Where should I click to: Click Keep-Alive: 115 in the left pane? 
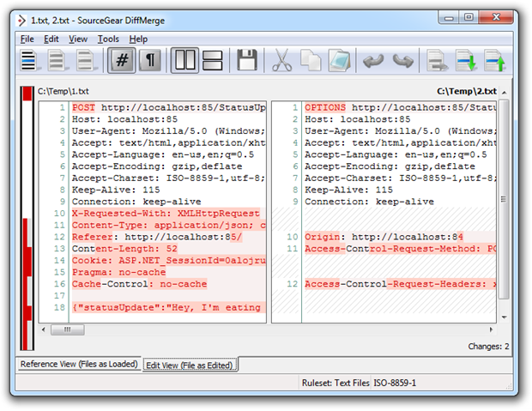(116, 190)
